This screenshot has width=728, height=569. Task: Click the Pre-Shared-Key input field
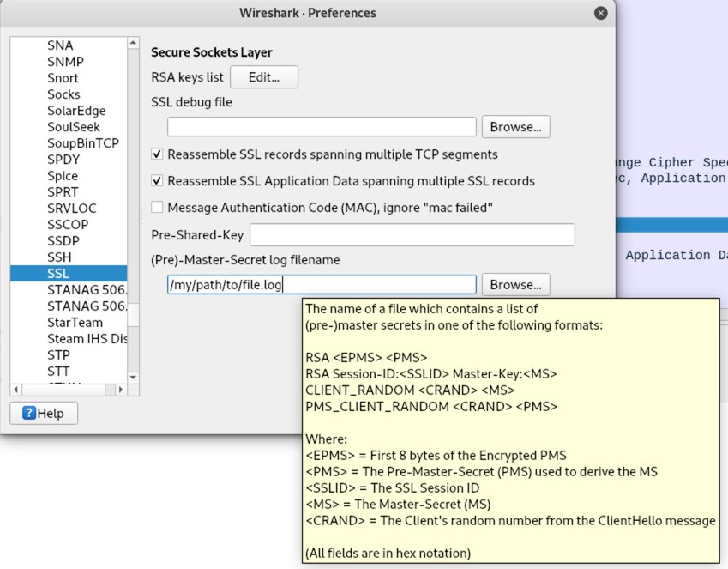[412, 233]
